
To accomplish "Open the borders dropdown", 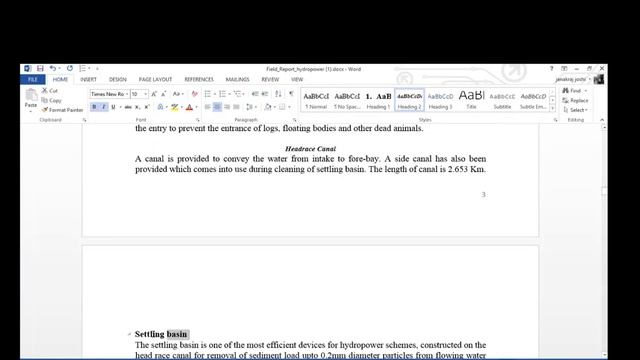I will pyautogui.click(x=289, y=107).
